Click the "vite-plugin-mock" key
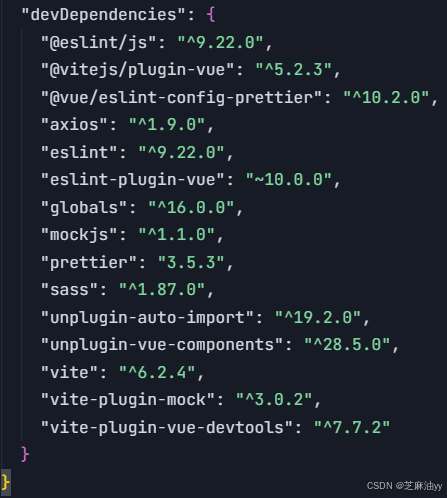Image resolution: width=447 pixels, height=498 pixels. click(x=128, y=400)
